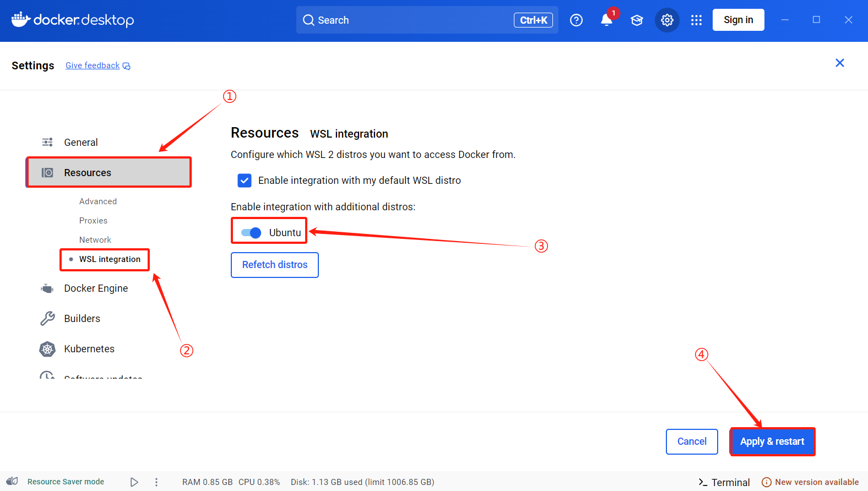
Task: Click the Ctrl+K shortcut badge
Action: coord(533,20)
